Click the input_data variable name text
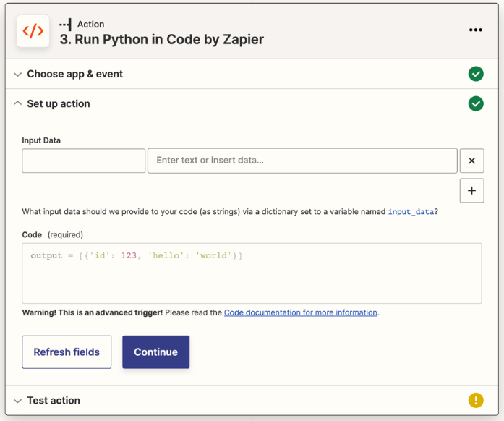The height and width of the screenshot is (421, 504). coord(412,212)
